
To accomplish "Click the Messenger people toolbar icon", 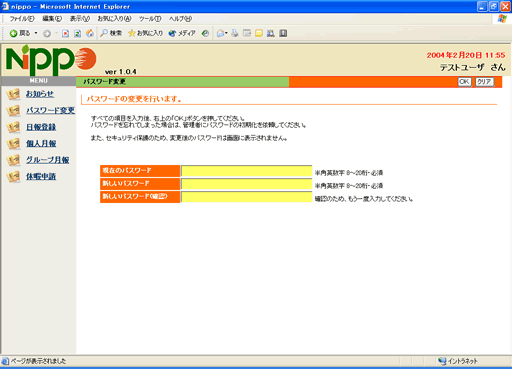I will click(271, 33).
